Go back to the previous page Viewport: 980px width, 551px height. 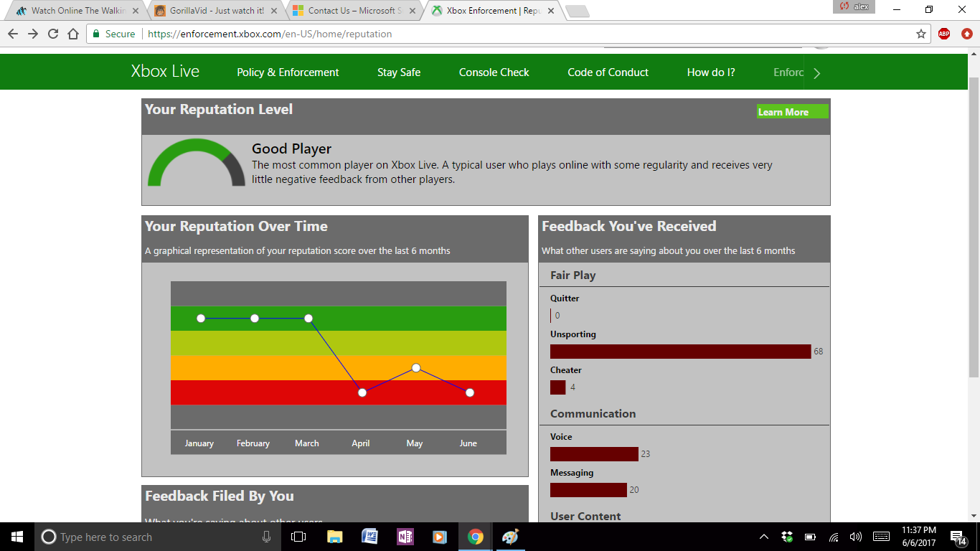[x=13, y=34]
